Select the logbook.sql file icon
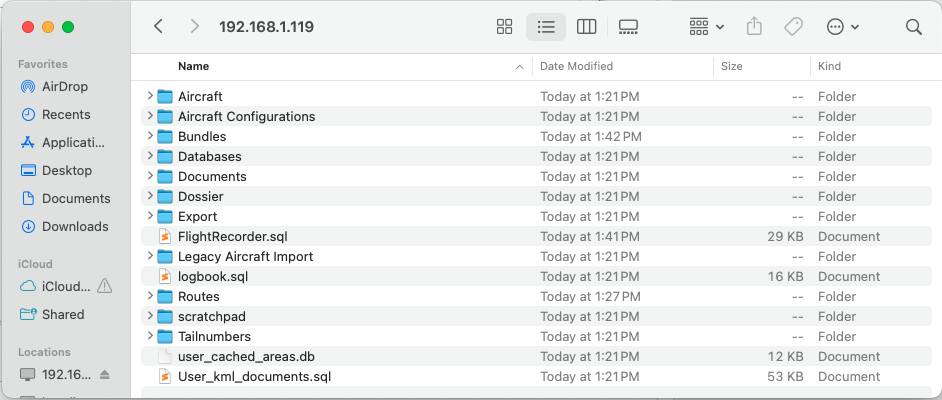 point(165,276)
